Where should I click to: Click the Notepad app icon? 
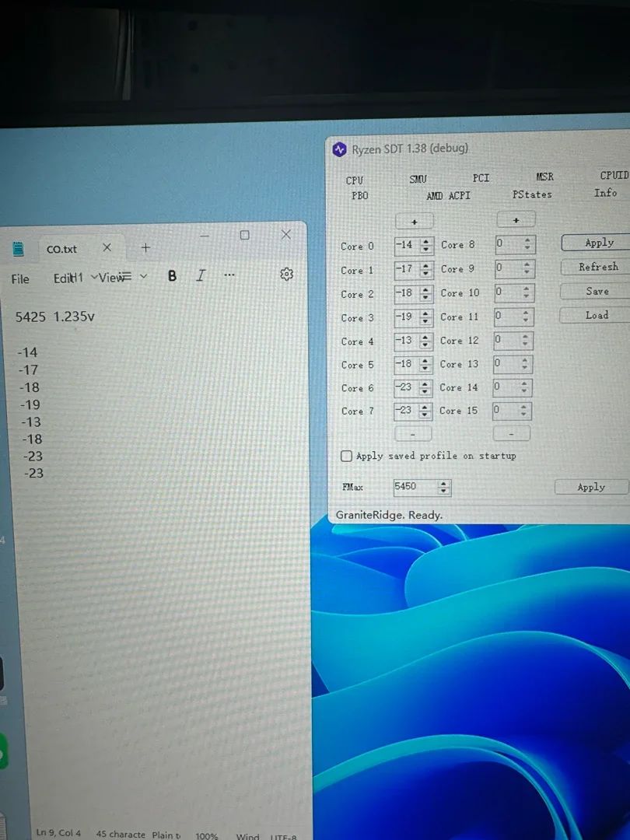18,249
